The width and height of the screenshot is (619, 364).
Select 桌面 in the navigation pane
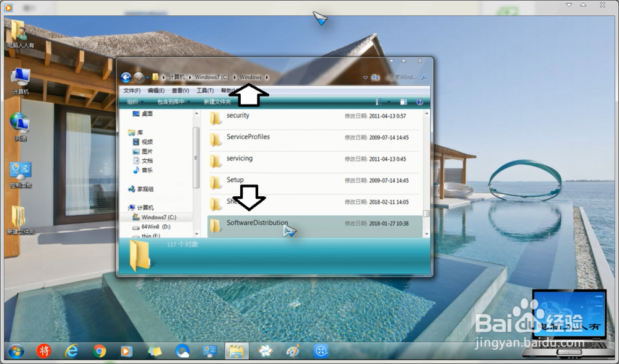coord(142,114)
